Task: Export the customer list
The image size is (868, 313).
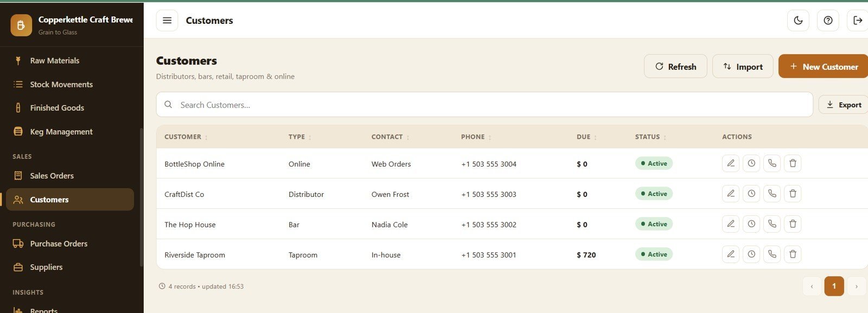Action: pyautogui.click(x=844, y=105)
